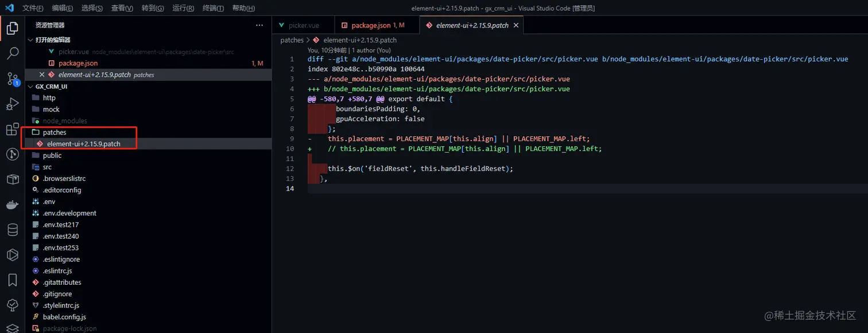Close the element-ui+2.15.9.patch tab
The width and height of the screenshot is (868, 333).
click(516, 25)
